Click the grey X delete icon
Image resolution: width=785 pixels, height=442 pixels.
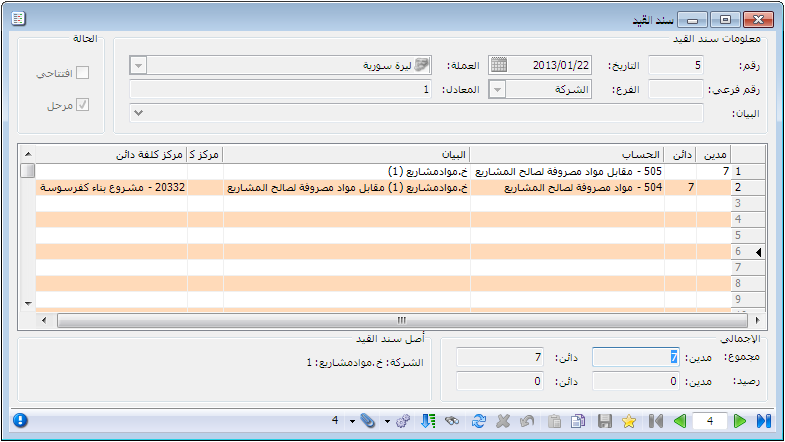(503, 421)
